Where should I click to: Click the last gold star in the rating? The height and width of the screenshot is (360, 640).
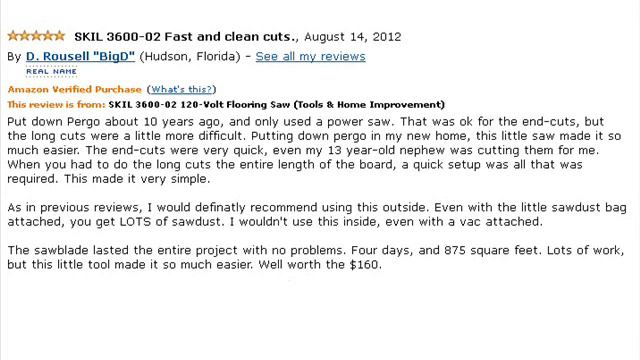pyautogui.click(x=60, y=36)
